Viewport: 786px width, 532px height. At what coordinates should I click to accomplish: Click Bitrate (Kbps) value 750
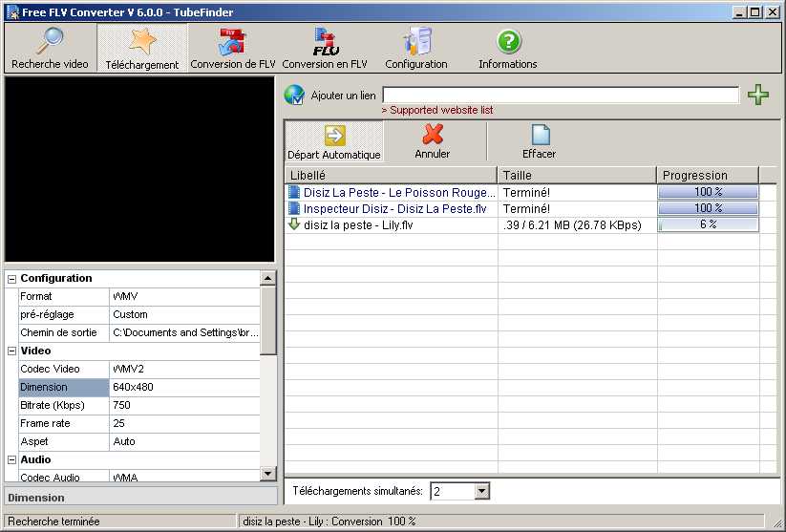(x=184, y=405)
